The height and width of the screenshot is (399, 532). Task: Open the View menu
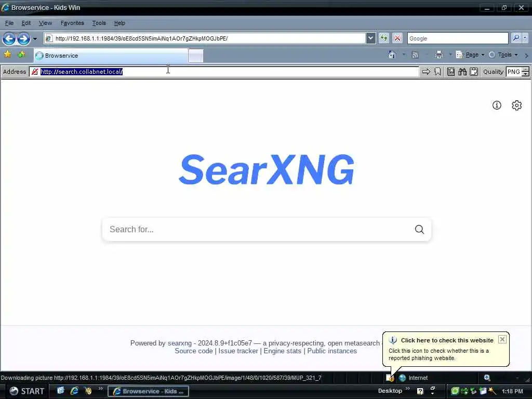click(x=46, y=23)
